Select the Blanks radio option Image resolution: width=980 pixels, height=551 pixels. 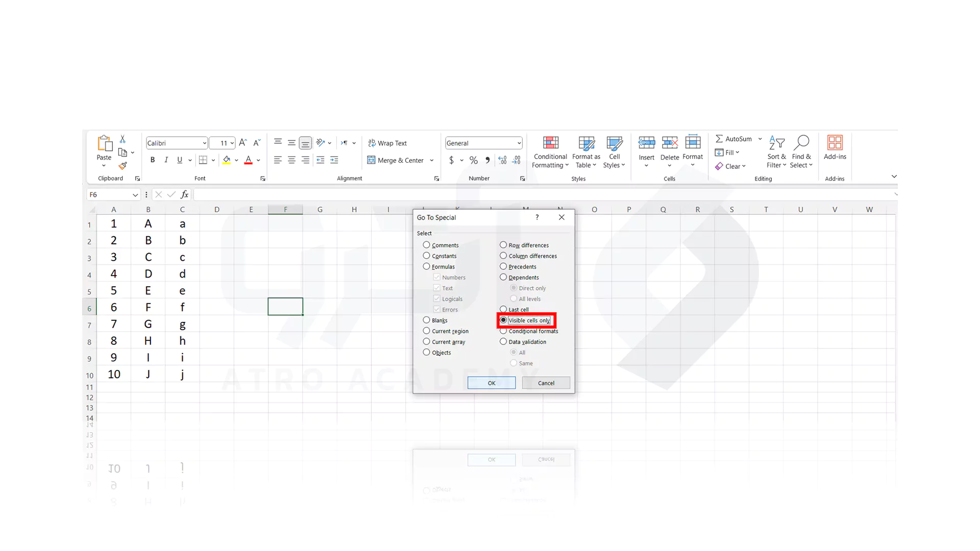(x=427, y=320)
